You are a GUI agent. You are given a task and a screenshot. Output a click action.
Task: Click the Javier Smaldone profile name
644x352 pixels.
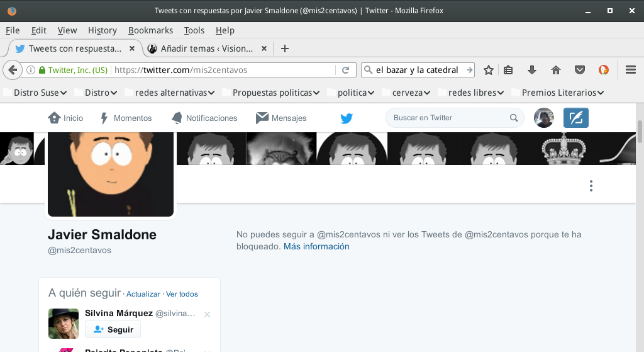(x=102, y=234)
